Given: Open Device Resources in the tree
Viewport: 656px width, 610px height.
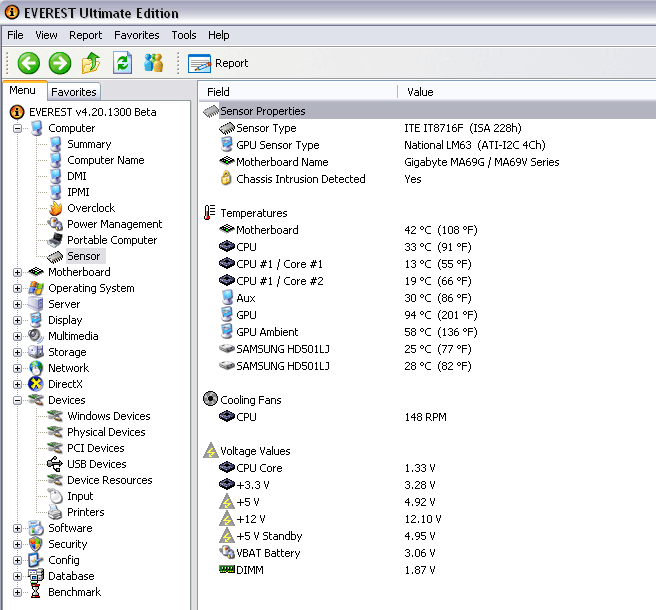Looking at the screenshot, I should point(110,480).
